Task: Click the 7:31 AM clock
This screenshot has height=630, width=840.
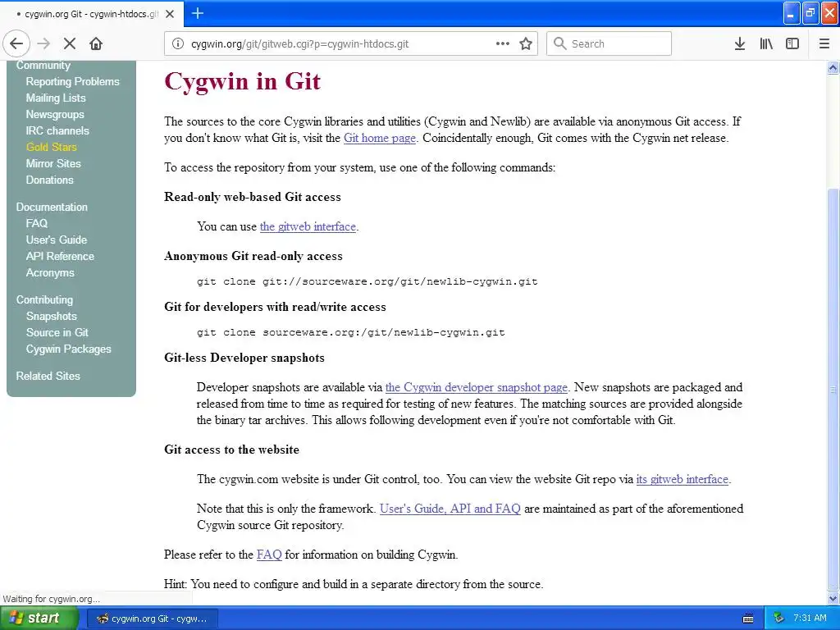Action: tap(810, 619)
